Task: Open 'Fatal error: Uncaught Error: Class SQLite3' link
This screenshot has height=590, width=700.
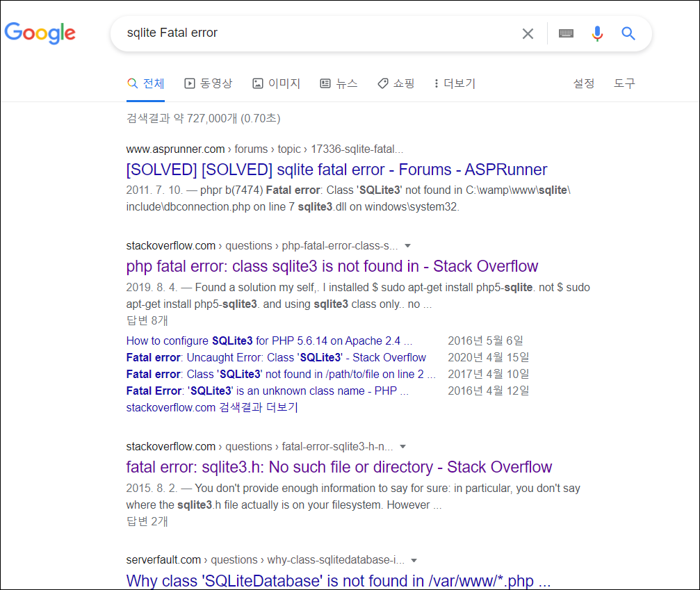Action: [276, 357]
